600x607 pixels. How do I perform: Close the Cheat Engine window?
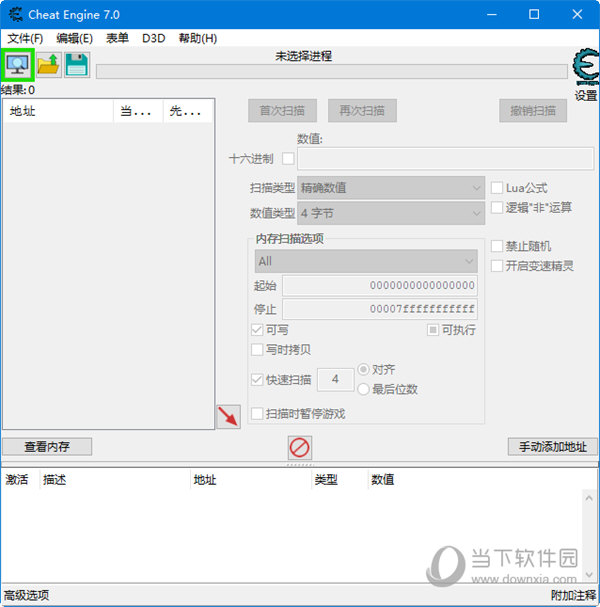coord(577,15)
